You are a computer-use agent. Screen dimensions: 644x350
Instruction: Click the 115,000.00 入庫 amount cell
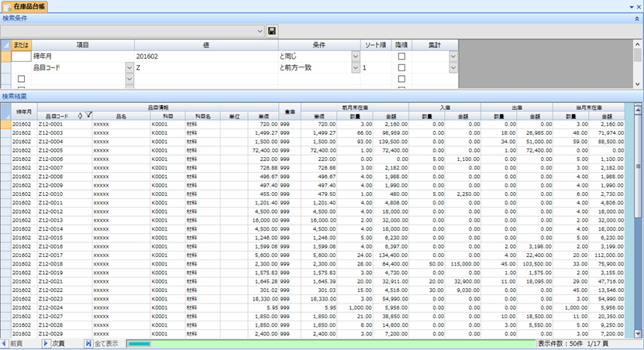click(463, 264)
